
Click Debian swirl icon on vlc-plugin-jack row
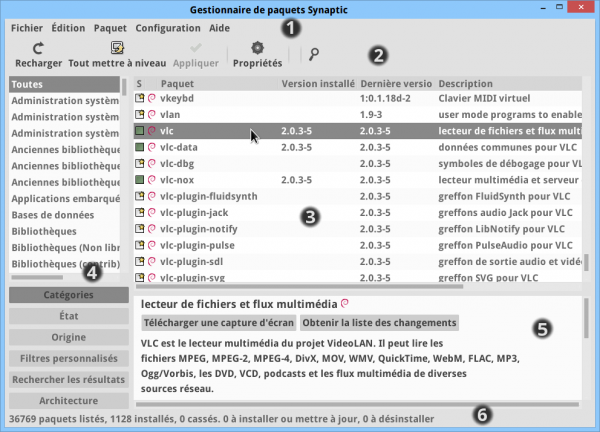[152, 212]
